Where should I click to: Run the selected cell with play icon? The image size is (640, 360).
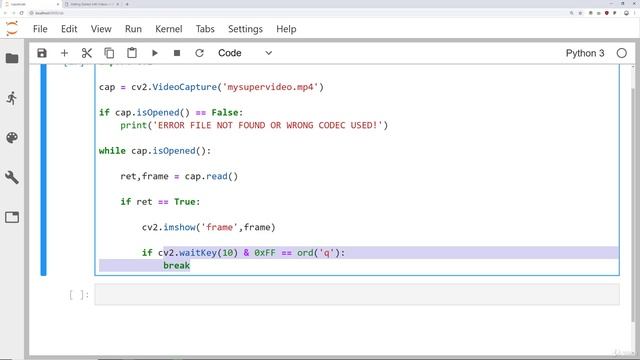point(155,53)
